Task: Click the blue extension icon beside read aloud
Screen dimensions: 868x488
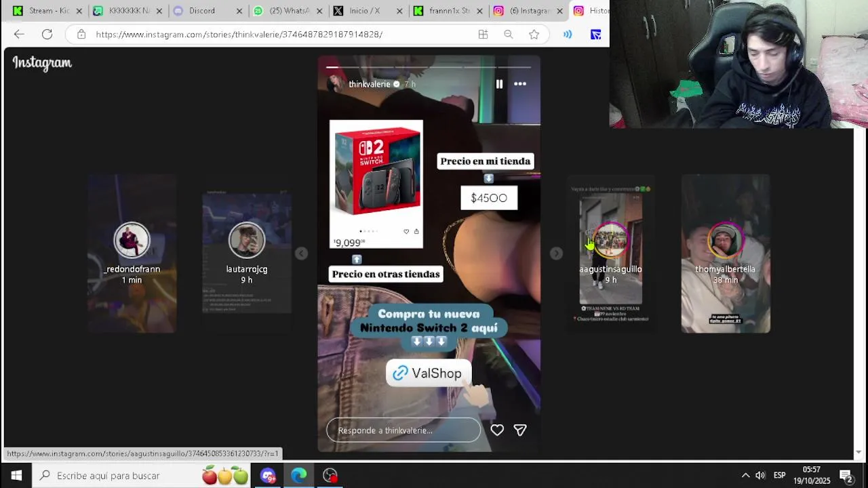Action: [x=595, y=34]
